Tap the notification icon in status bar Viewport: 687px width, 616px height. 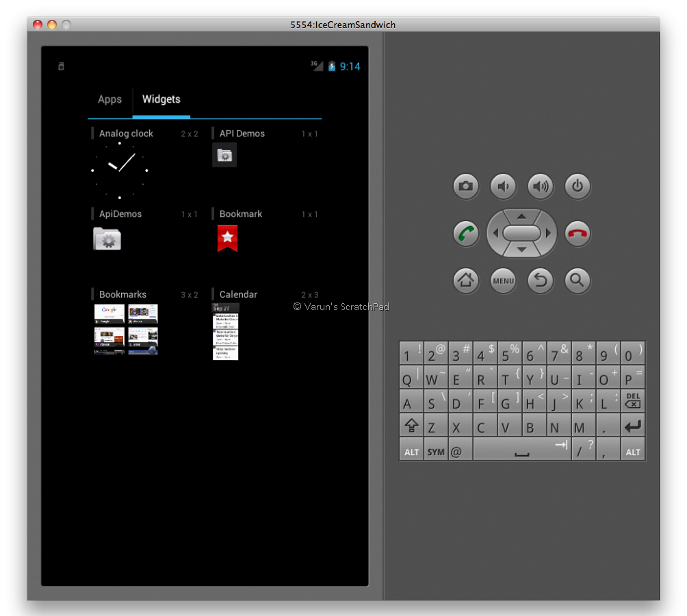tap(62, 66)
